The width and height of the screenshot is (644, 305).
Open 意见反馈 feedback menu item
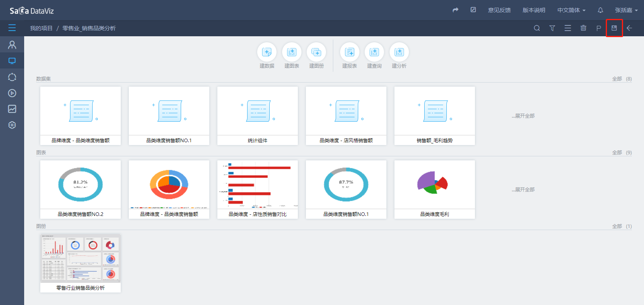pos(500,10)
